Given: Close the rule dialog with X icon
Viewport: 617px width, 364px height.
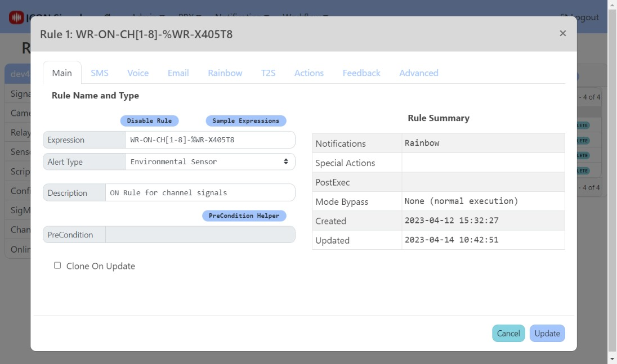Looking at the screenshot, I should tap(562, 33).
